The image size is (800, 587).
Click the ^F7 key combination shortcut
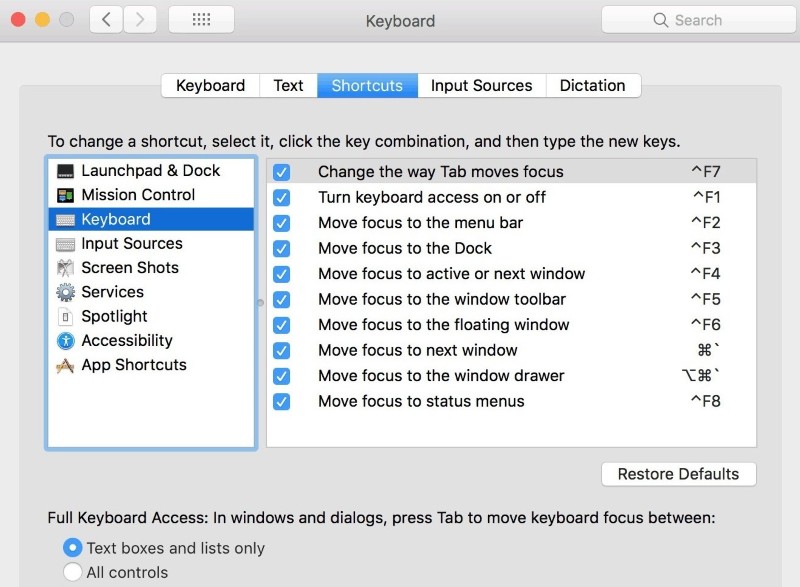706,171
